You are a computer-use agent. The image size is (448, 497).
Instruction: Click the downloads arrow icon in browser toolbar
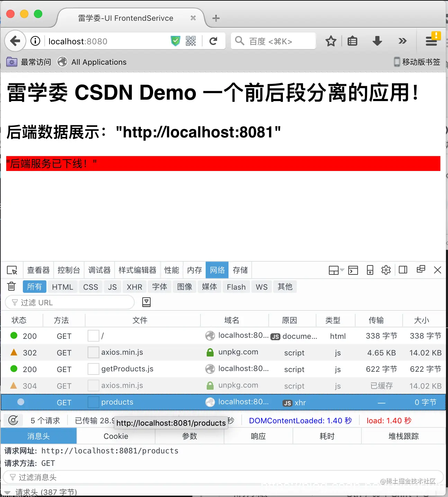coord(377,41)
